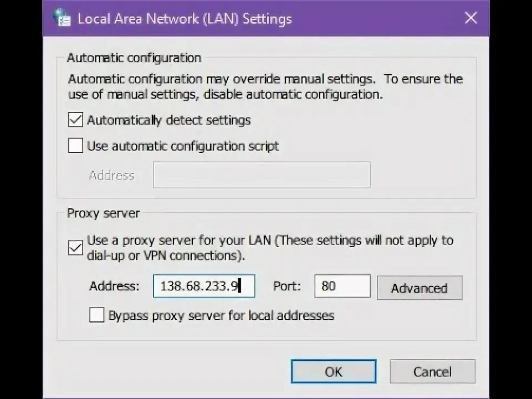Click the Use automatic configuration script label
Screen dimensions: 532x399
coord(183,146)
